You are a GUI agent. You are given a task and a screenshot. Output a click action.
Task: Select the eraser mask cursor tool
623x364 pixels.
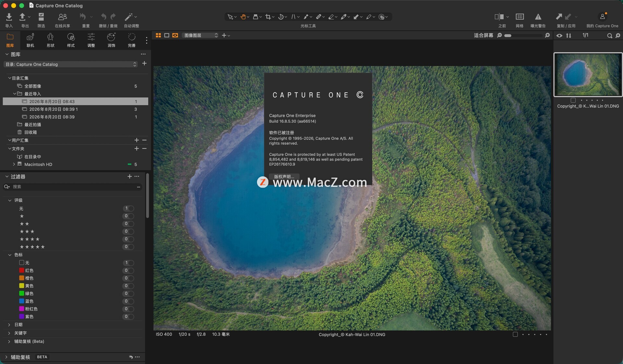click(331, 17)
